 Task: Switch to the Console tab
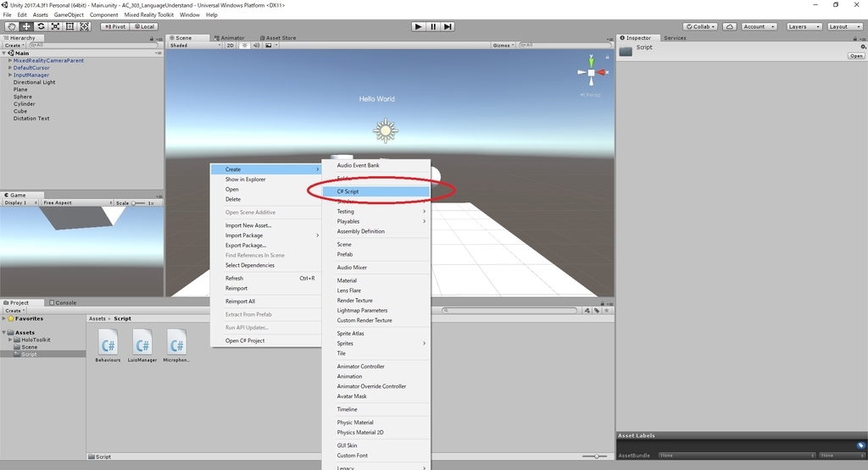coord(63,302)
